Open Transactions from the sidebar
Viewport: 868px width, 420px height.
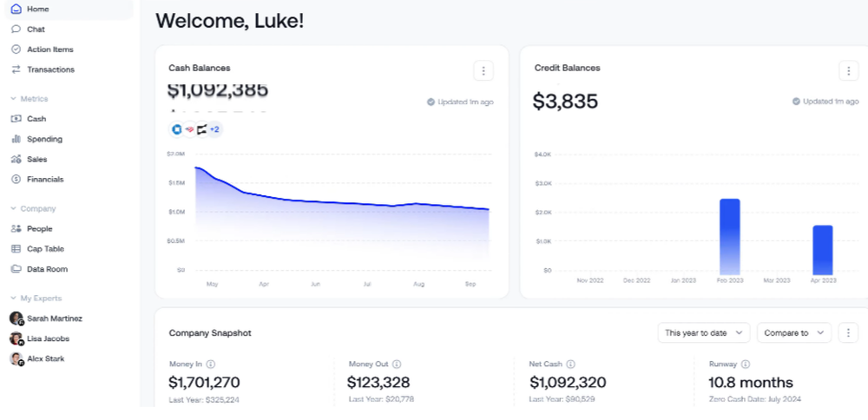[50, 69]
